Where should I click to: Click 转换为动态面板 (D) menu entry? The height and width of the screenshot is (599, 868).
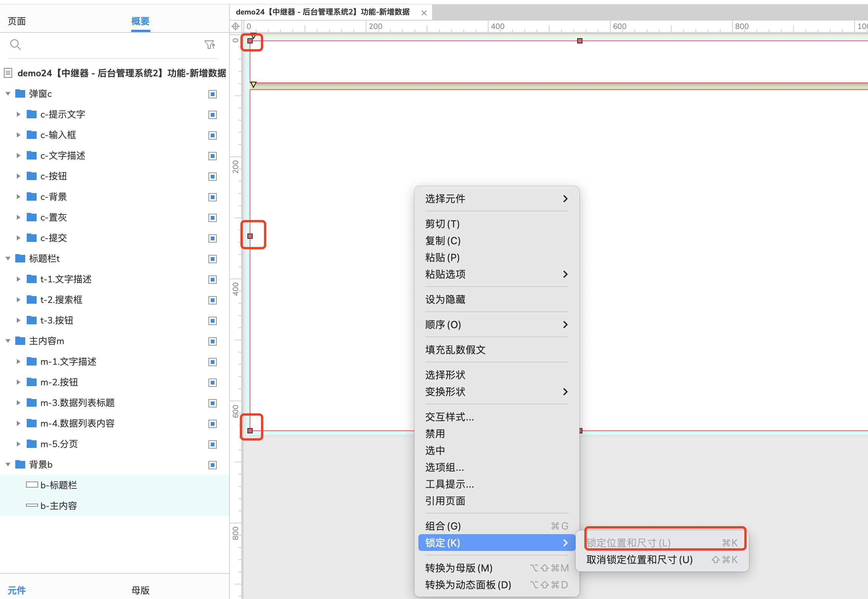click(497, 585)
